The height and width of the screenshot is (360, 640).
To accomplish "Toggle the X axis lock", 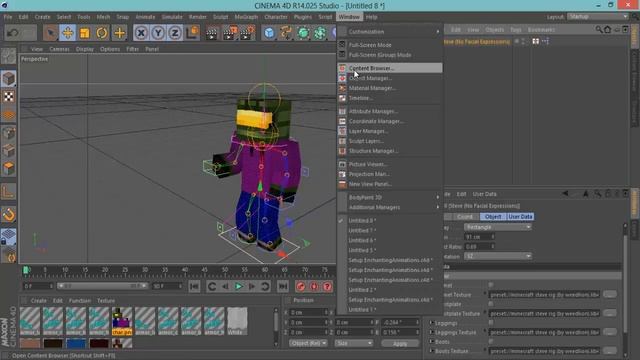I will 141,33.
